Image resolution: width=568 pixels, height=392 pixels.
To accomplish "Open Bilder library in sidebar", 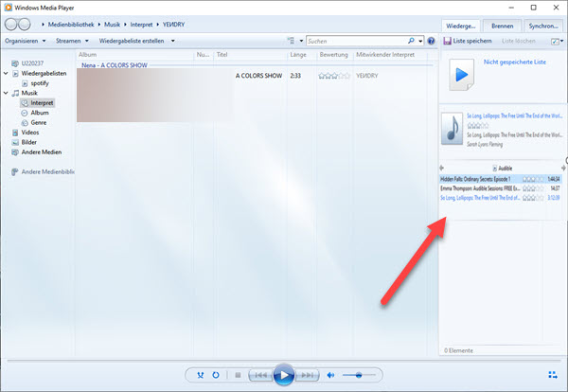I will point(29,142).
